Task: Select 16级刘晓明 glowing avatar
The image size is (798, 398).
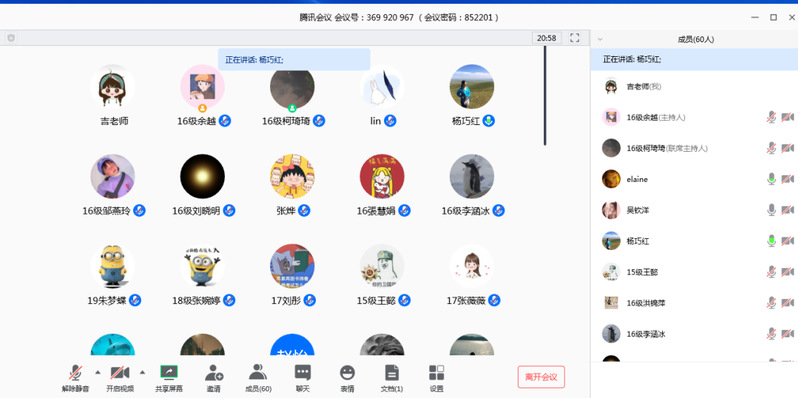Action: pyautogui.click(x=203, y=176)
